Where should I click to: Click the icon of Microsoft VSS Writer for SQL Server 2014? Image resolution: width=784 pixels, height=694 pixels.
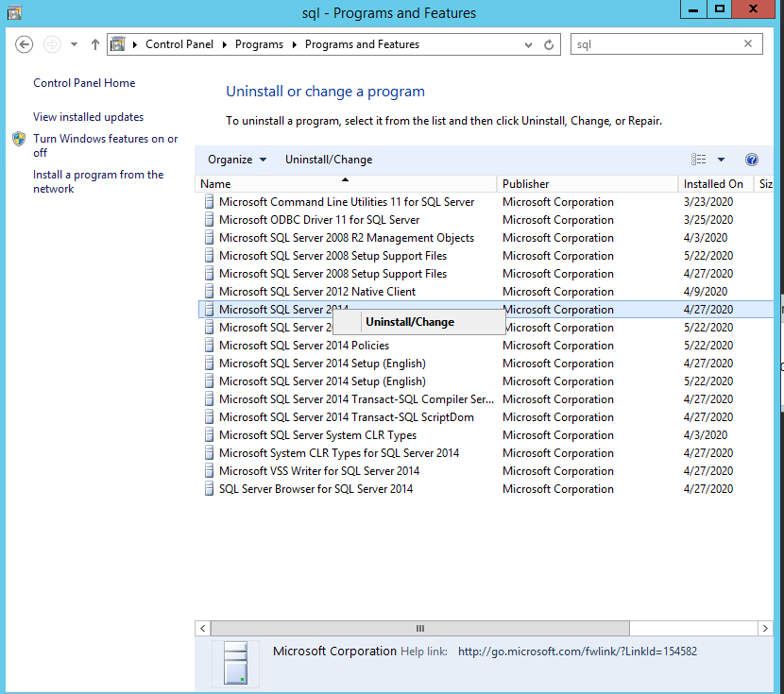209,471
